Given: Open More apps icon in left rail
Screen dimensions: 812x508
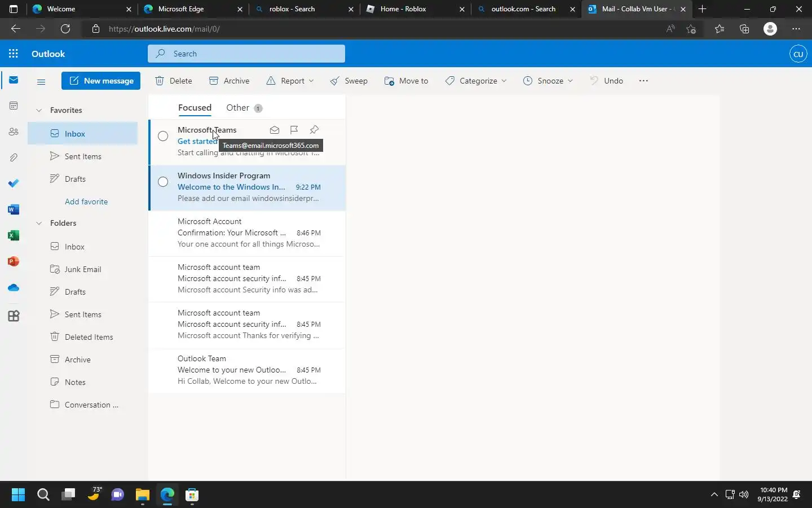Looking at the screenshot, I should (14, 316).
